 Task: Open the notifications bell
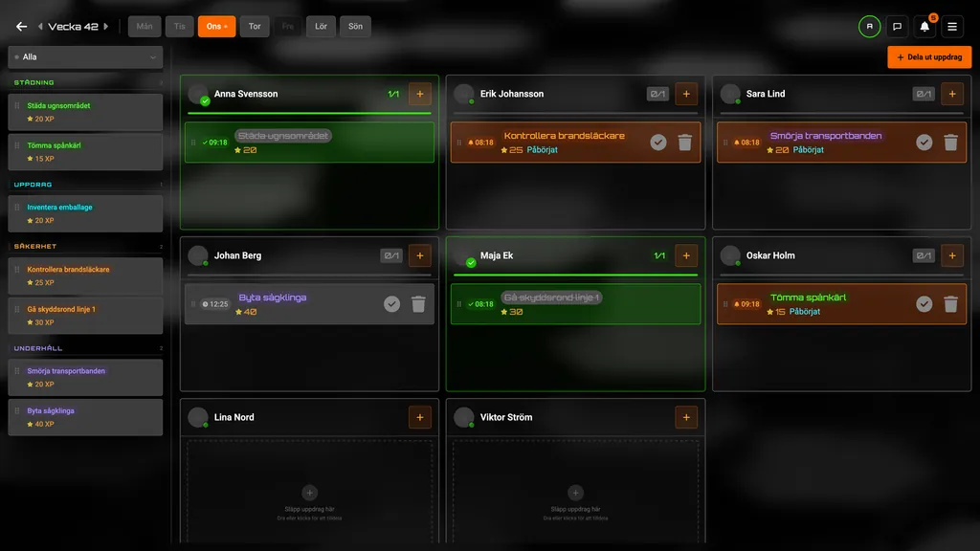pyautogui.click(x=924, y=26)
